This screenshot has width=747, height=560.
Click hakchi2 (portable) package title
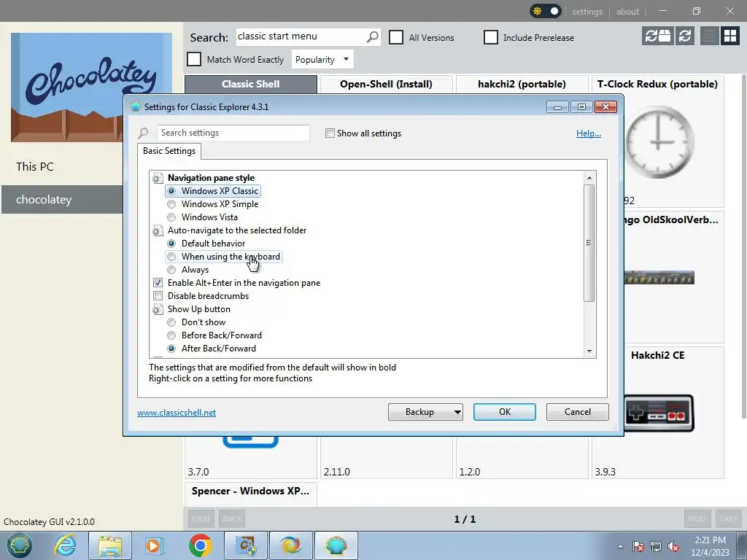point(522,84)
